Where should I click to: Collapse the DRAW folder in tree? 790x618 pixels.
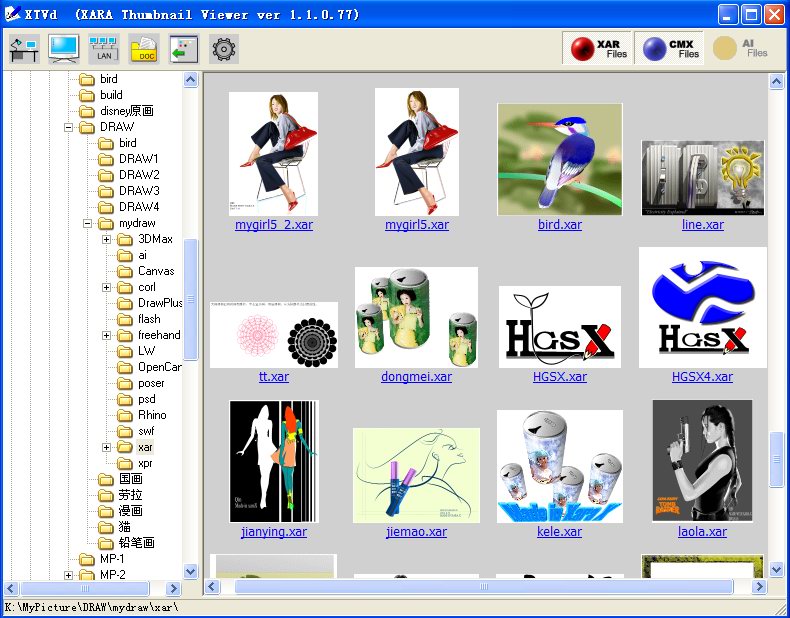(x=69, y=127)
